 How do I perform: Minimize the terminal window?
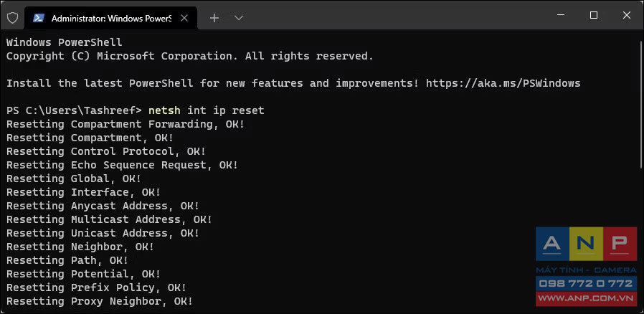[561, 15]
